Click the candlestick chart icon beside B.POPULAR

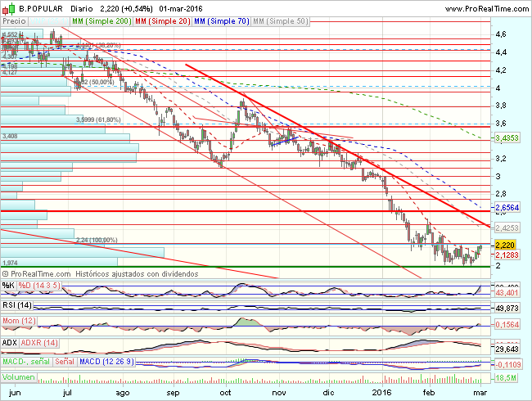pos(8,8)
